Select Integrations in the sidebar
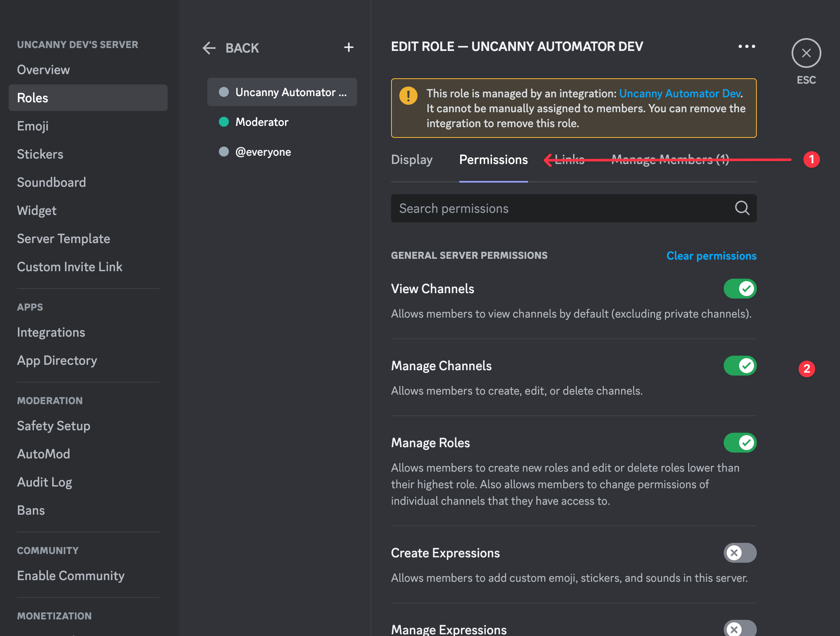This screenshot has height=636, width=840. (x=51, y=332)
